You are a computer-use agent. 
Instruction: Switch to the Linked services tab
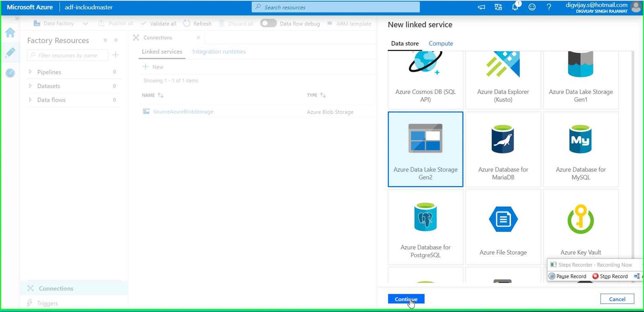(162, 52)
